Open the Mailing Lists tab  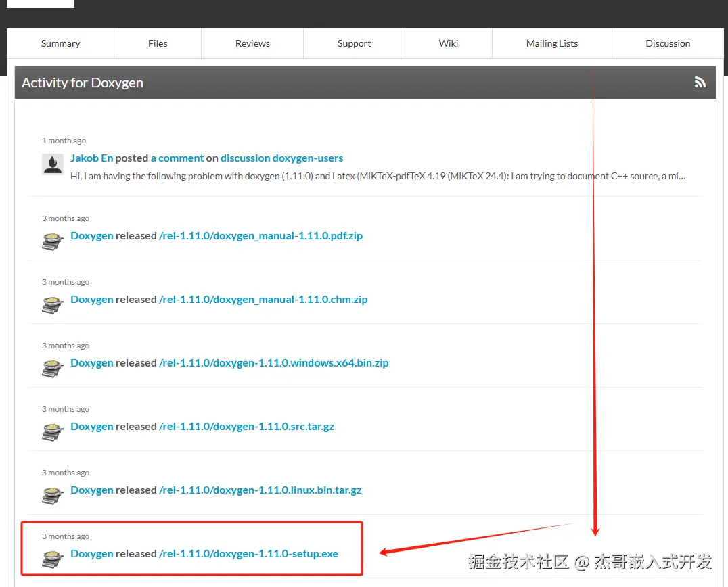[552, 43]
